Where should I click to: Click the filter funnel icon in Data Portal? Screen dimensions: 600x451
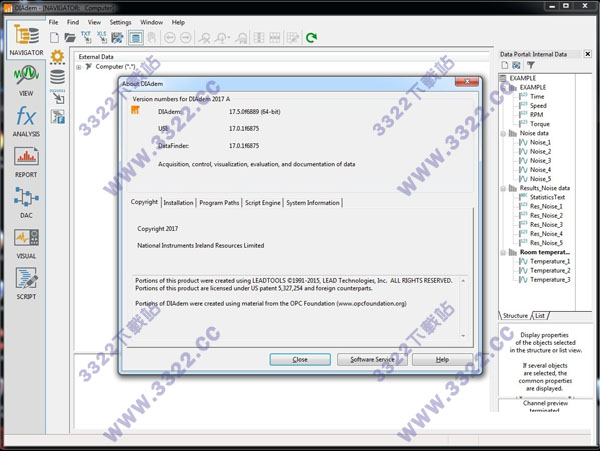tap(531, 65)
